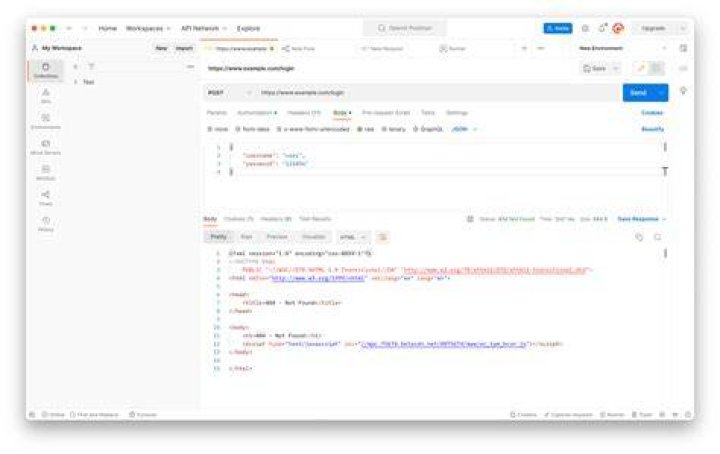Switch to the Tests request tab
The width and height of the screenshot is (720, 454).
(428, 113)
